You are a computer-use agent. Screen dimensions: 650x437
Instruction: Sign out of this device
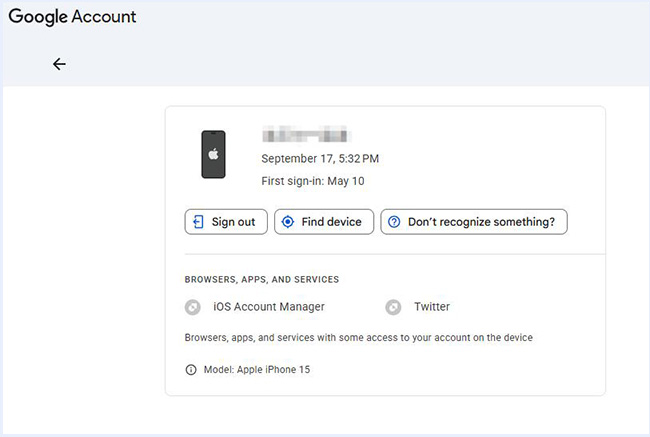coord(226,222)
